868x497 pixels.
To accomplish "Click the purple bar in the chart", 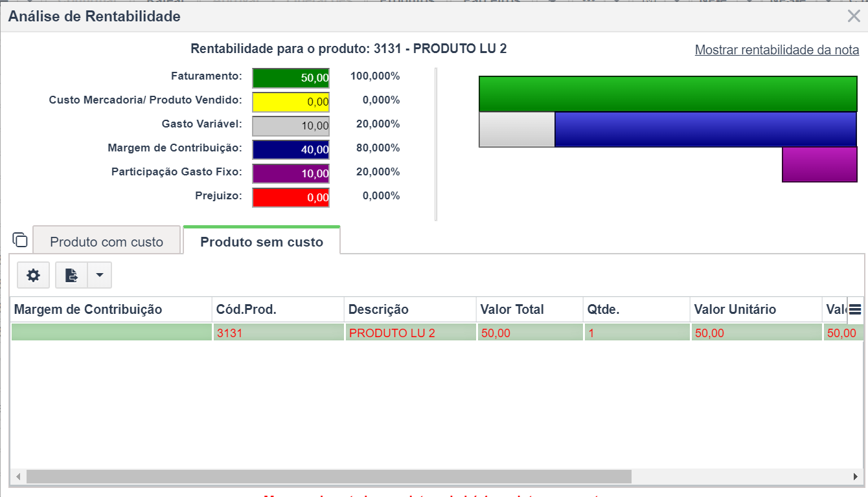I will [x=819, y=164].
